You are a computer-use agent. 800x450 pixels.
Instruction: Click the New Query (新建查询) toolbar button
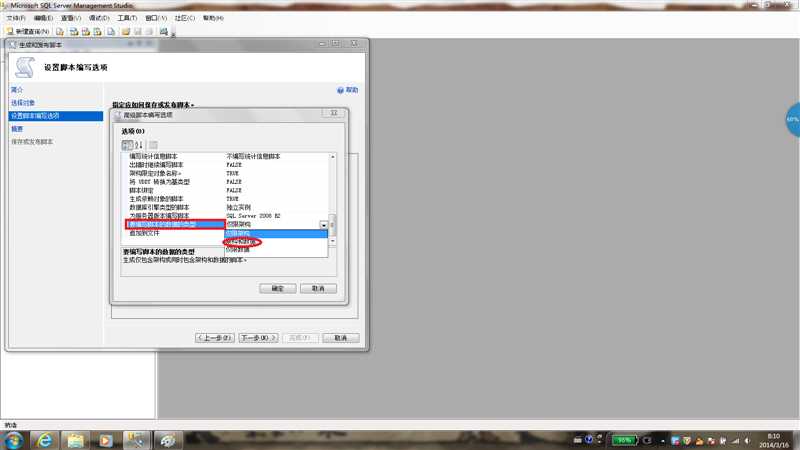click(28, 32)
